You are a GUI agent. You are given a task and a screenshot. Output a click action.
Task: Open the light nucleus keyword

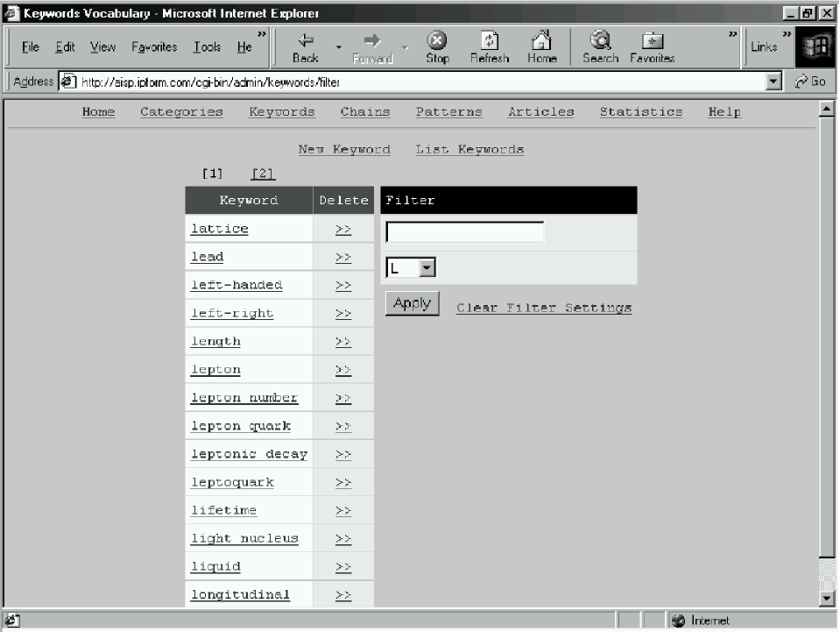coord(244,538)
